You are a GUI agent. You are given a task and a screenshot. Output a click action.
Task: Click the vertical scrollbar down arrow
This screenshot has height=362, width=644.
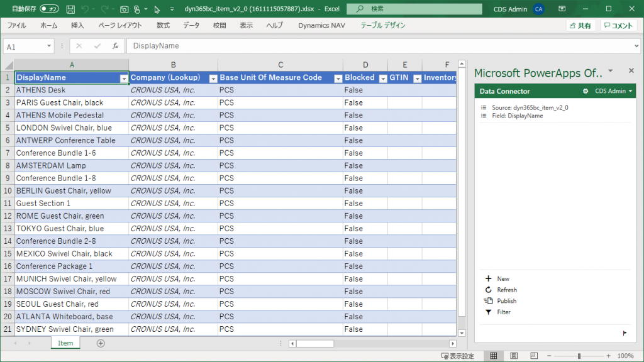point(462,333)
